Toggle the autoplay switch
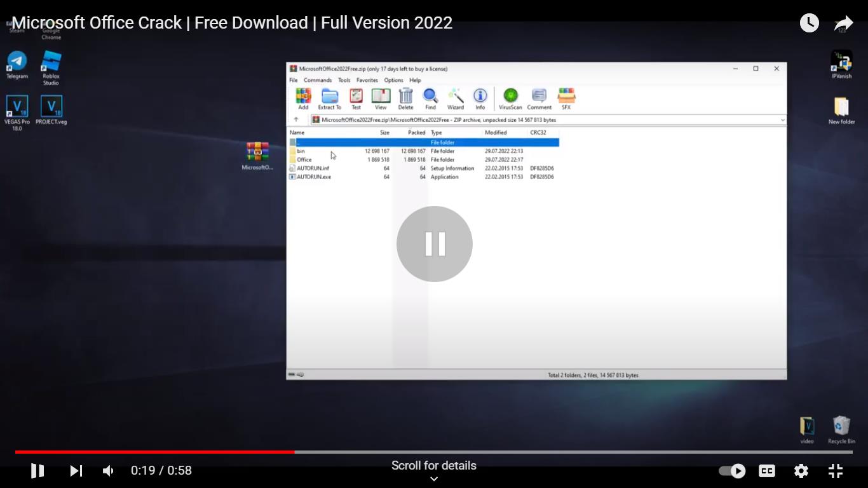The height and width of the screenshot is (488, 868). [x=731, y=471]
